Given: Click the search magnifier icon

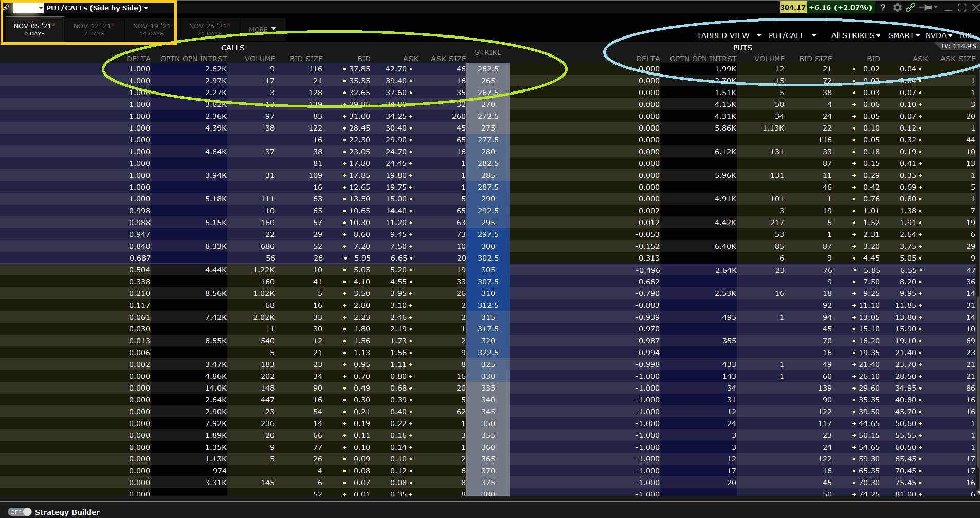Looking at the screenshot, I should point(5,7).
